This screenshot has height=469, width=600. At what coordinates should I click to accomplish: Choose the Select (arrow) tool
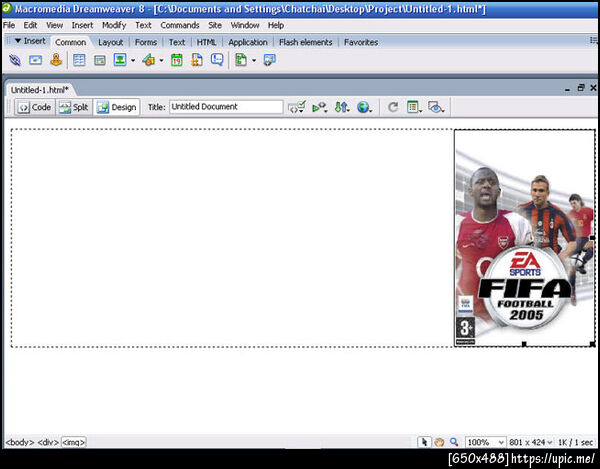[424, 442]
